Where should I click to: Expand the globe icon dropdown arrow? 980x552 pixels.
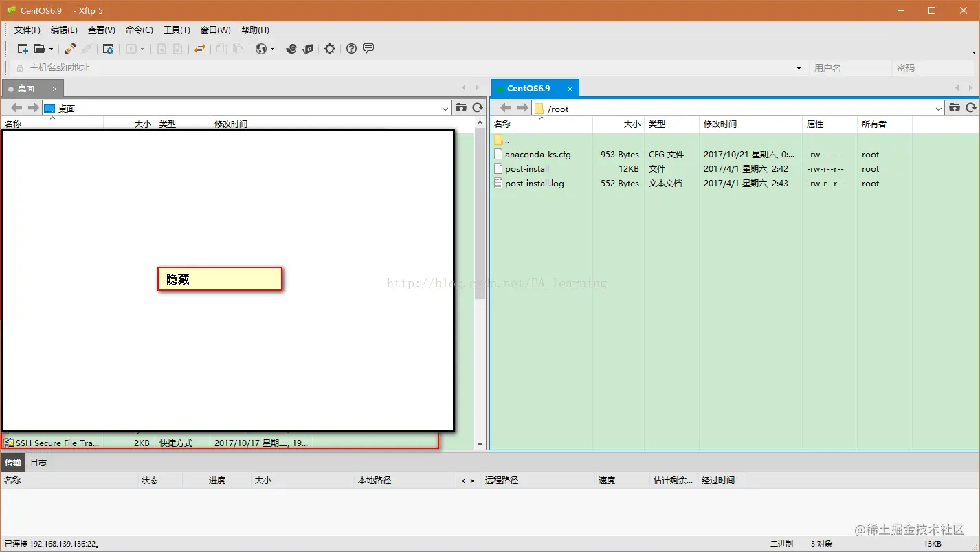[272, 49]
